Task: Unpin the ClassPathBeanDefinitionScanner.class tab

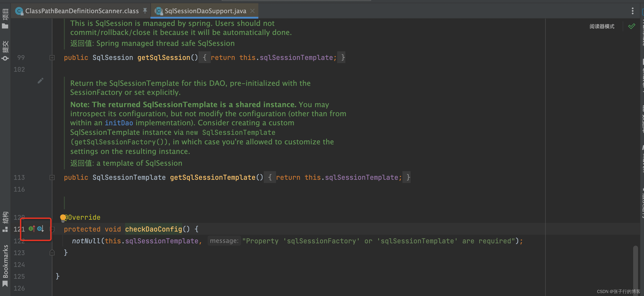Action: (x=145, y=10)
